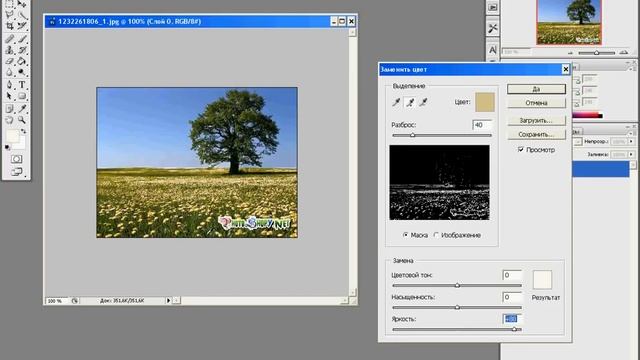Click Navigator zoom in large mountains icon
The image size is (640, 360).
pos(624,52)
